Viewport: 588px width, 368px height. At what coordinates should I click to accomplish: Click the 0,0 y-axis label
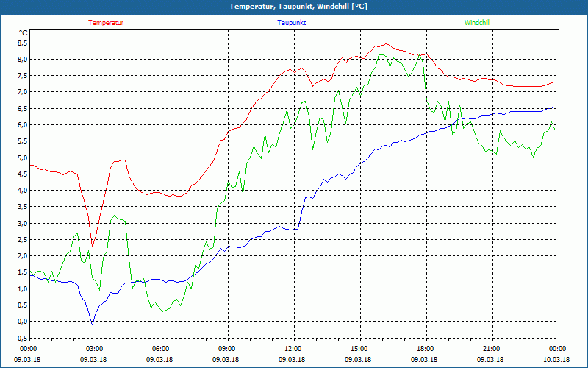(21, 322)
